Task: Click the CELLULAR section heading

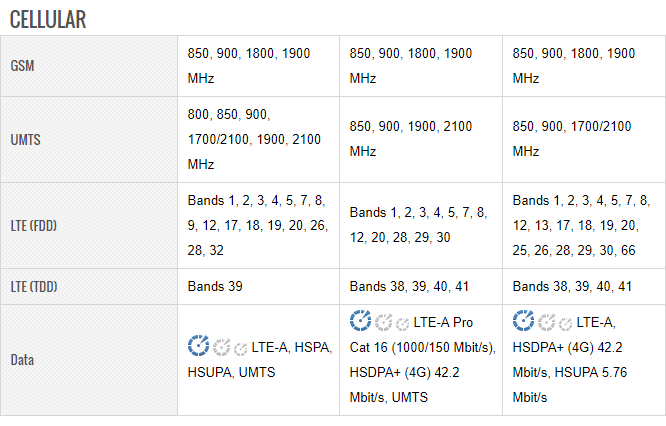Action: pyautogui.click(x=47, y=19)
